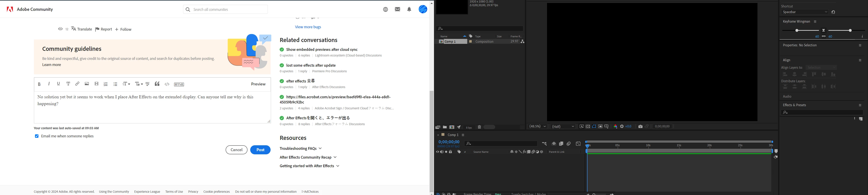Click the browser page vertical scrollbar
This screenshot has height=195, width=868.
[x=432, y=141]
